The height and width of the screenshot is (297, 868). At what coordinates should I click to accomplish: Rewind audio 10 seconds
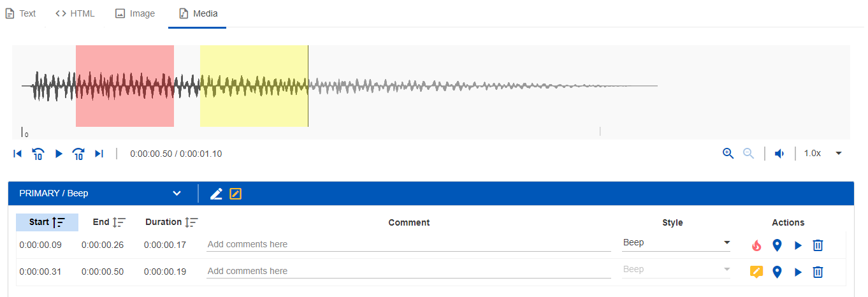pos(38,154)
